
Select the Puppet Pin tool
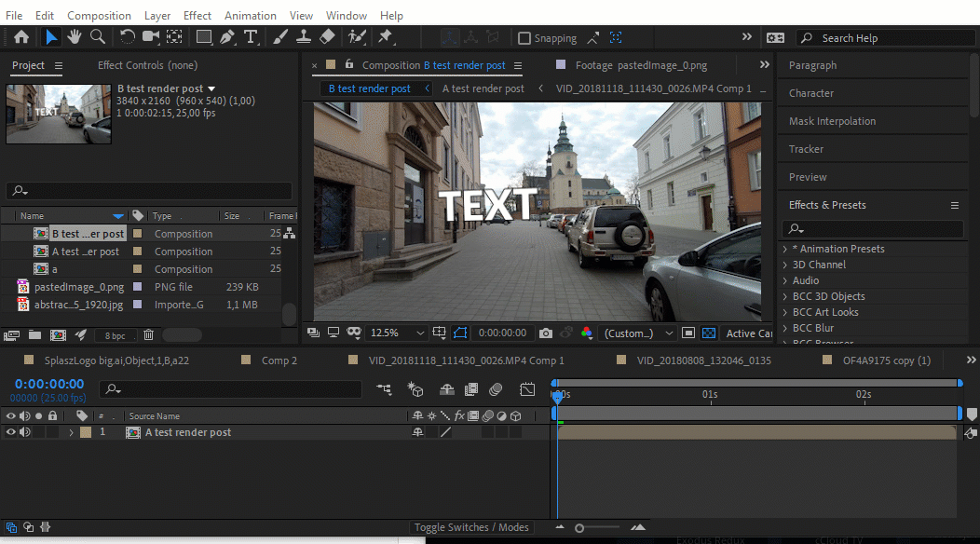point(385,37)
